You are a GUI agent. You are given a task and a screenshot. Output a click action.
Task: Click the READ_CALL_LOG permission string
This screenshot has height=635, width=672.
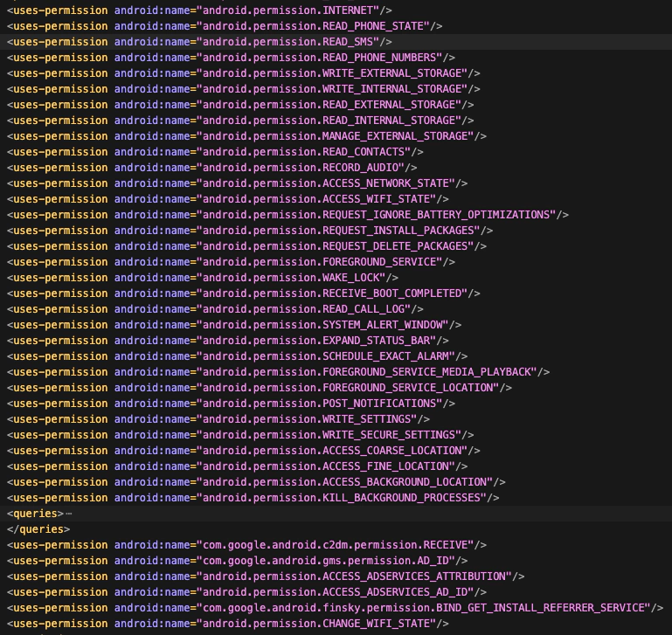309,309
